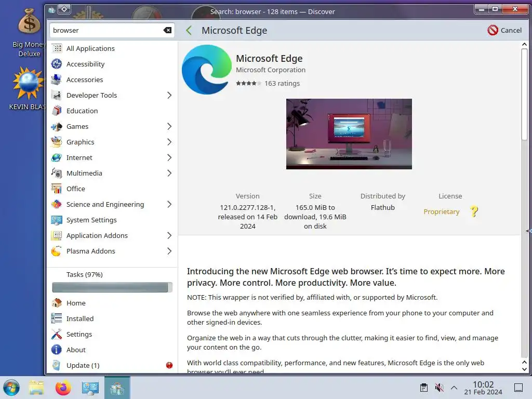This screenshot has width=532, height=399.
Task: Open the Discover app window menu icon
Action: tap(51, 10)
